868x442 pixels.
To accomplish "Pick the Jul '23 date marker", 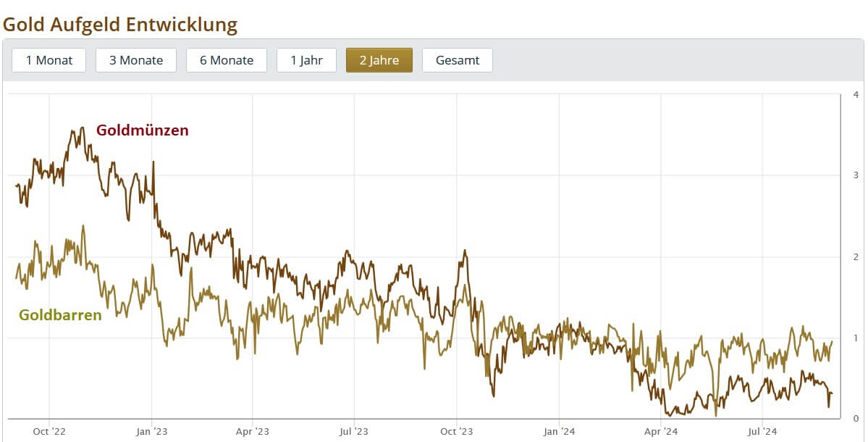I will click(x=355, y=431).
